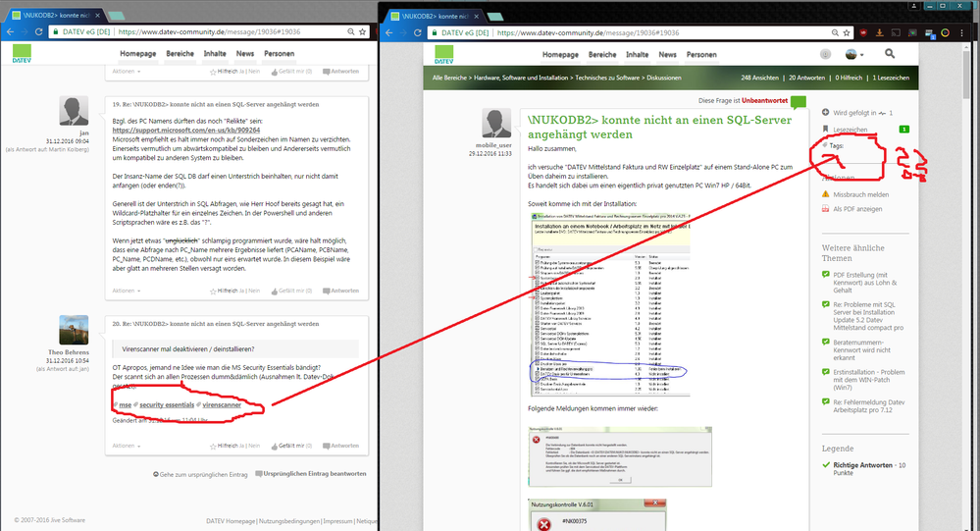Click breadcrumb Alle Bereiche
Image resolution: width=980 pixels, height=531 pixels.
[449, 78]
